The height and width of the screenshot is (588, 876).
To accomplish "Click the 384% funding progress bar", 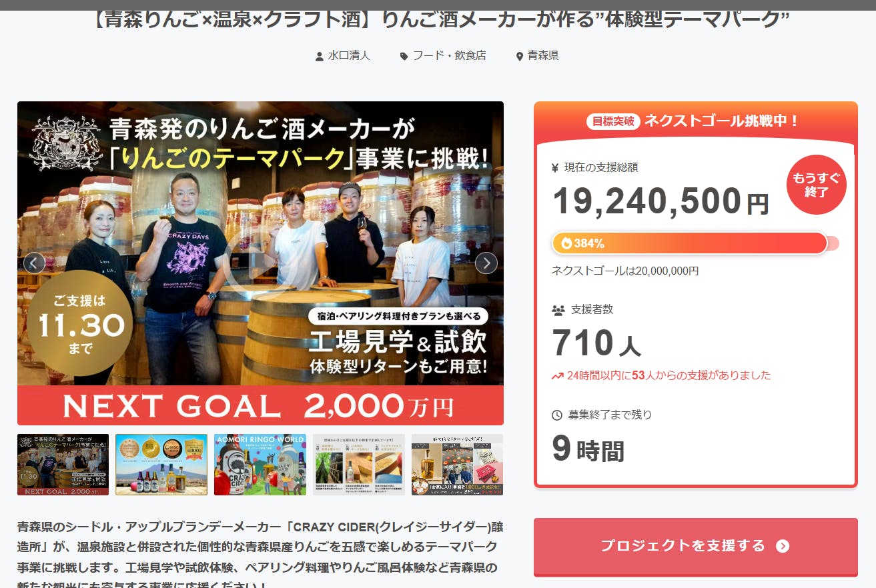I will coord(695,243).
